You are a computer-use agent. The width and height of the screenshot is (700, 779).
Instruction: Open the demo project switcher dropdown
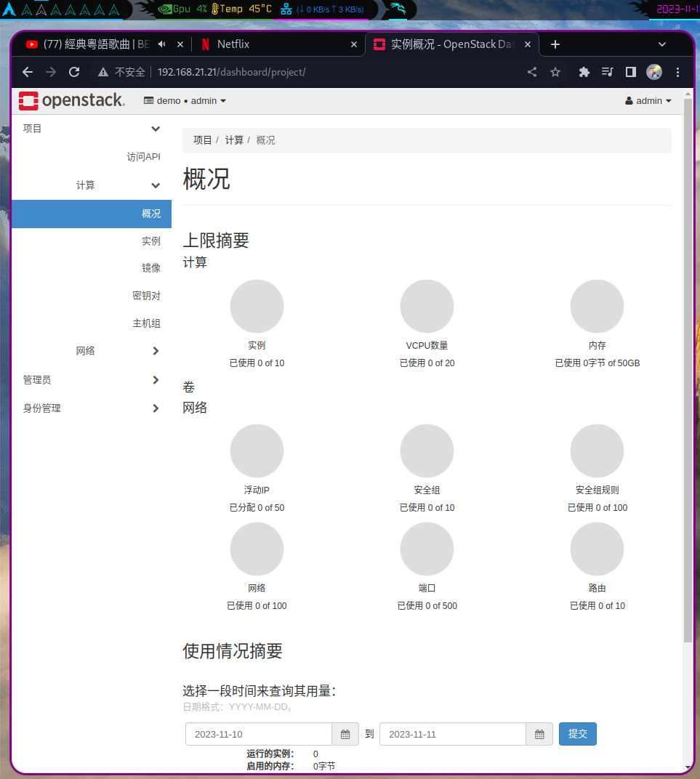tap(185, 100)
